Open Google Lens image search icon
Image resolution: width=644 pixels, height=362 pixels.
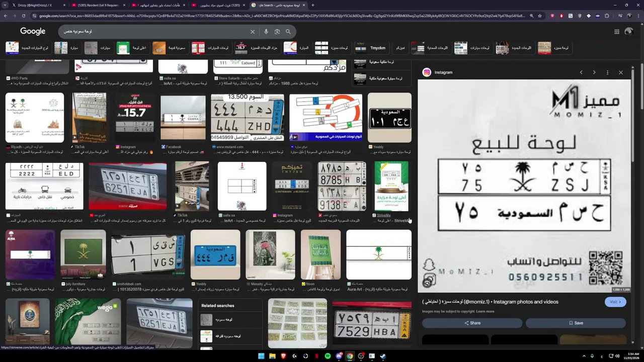coord(277,32)
